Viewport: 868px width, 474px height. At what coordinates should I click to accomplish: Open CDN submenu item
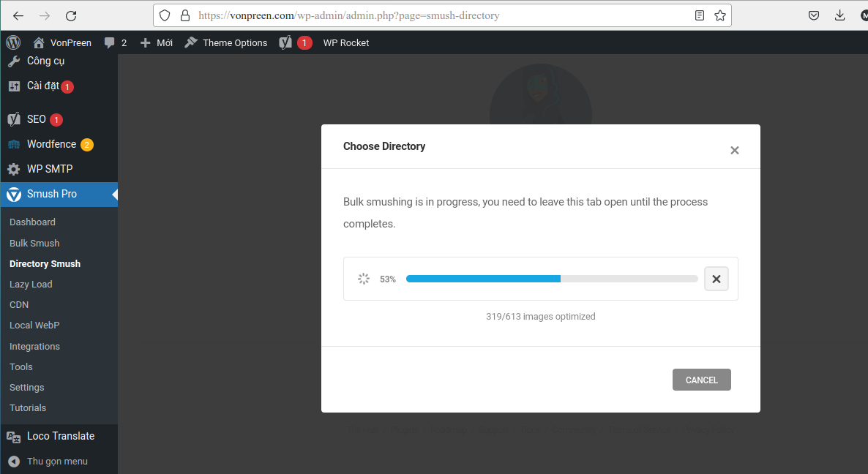(19, 305)
